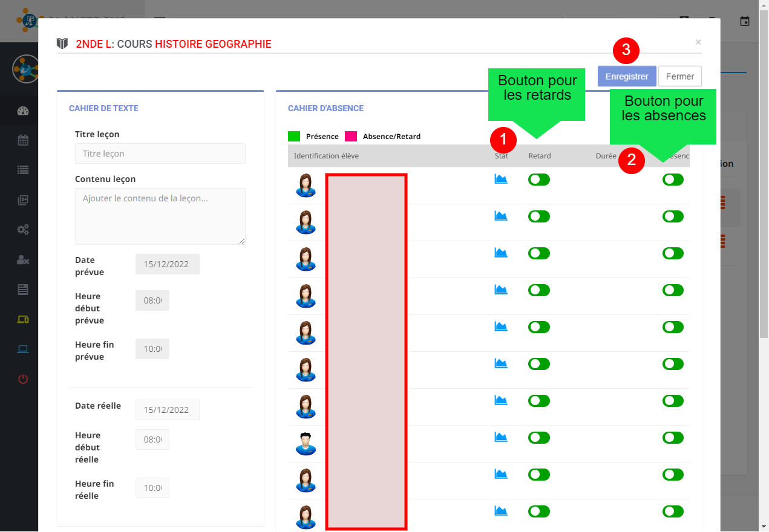Close the dialog using the X icon
The width and height of the screenshot is (769, 532).
coord(698,42)
